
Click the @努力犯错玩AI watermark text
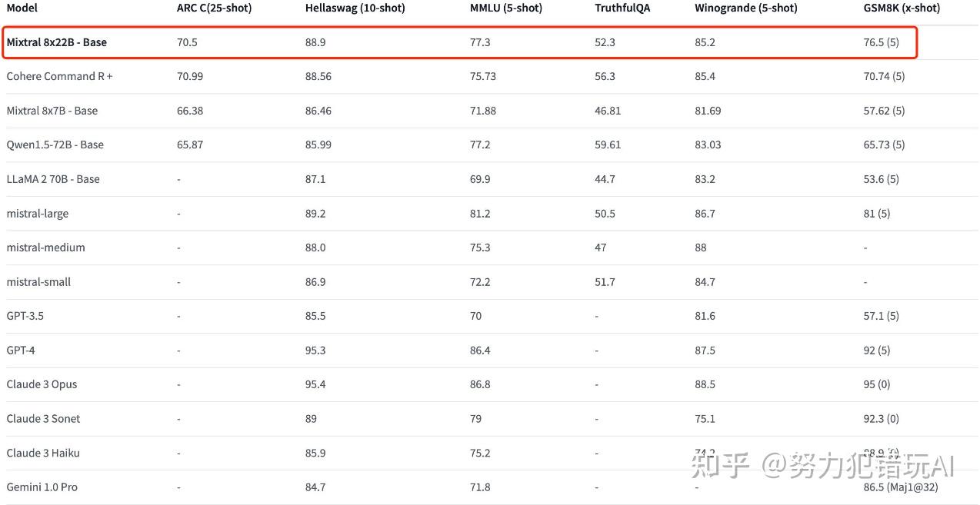coord(858,466)
